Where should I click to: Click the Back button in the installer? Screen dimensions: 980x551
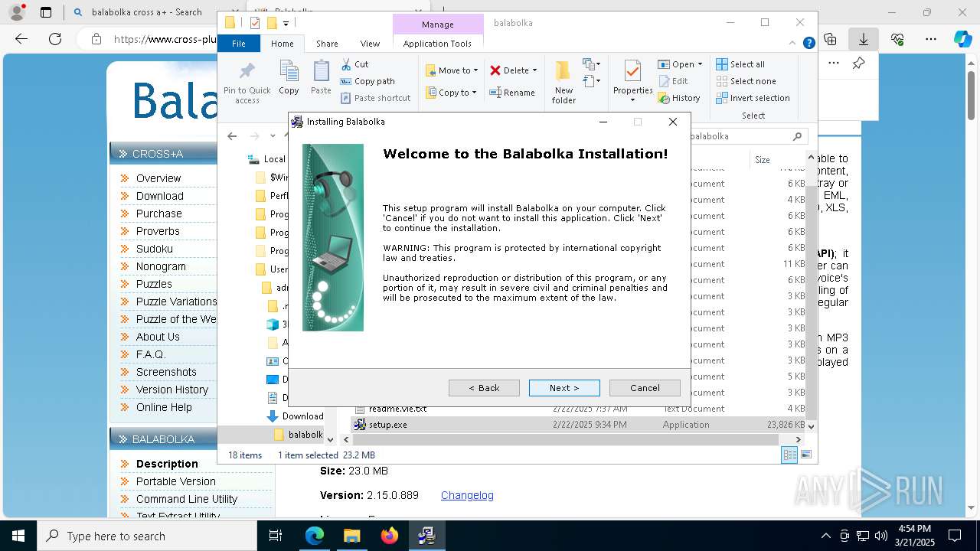coord(484,388)
